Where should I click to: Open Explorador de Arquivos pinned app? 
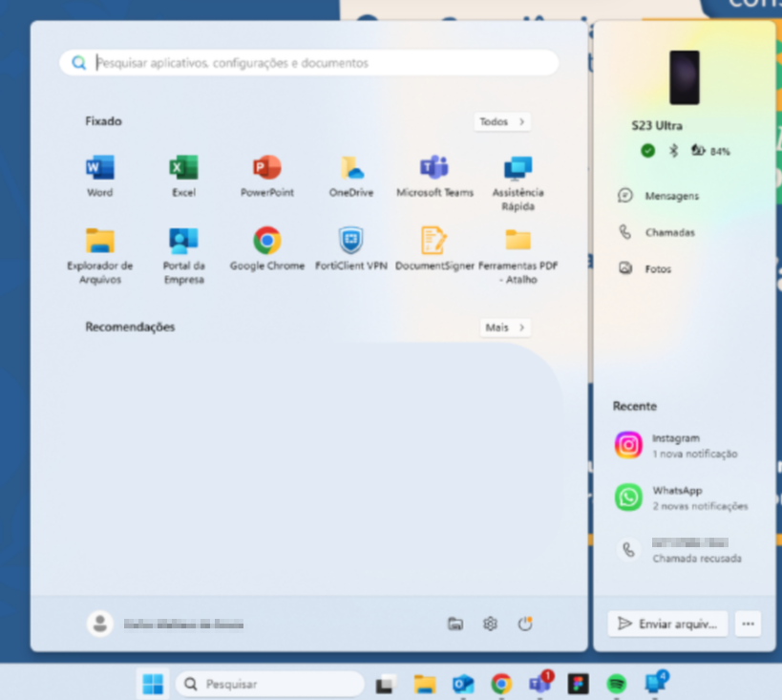99,242
